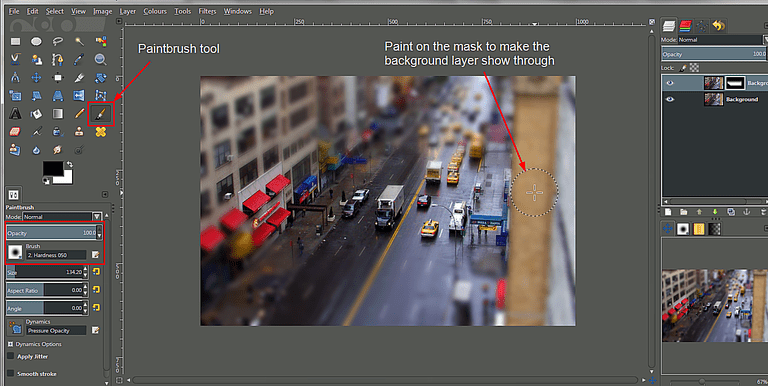
Task: Enable the Apply Jitter checkbox
Action: tap(11, 356)
